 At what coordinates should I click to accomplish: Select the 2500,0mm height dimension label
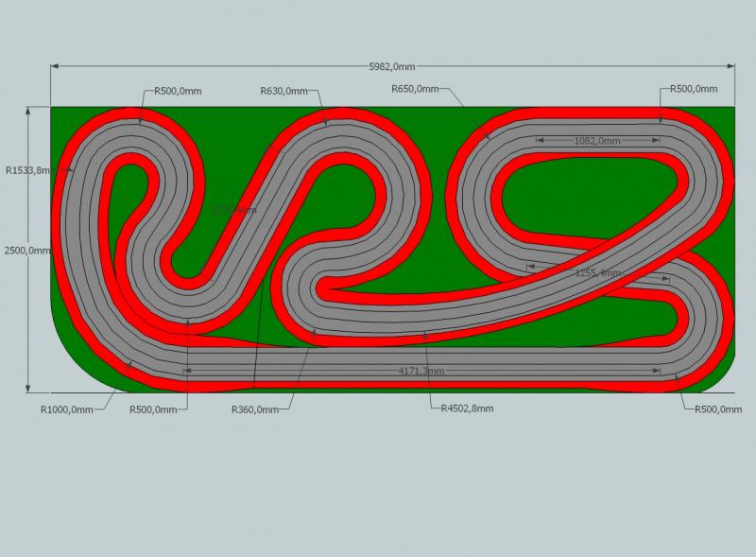[26, 251]
